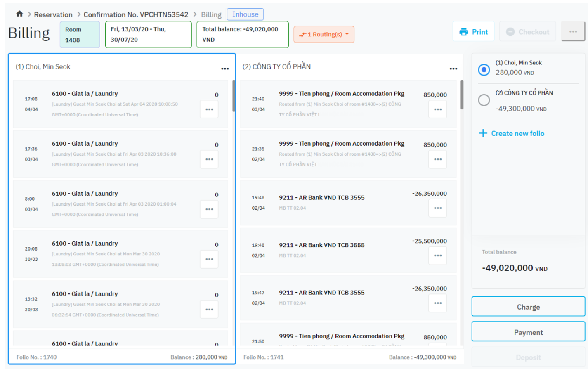
Task: Open actions for 21:40 03/04 room package entry
Action: pos(437,109)
